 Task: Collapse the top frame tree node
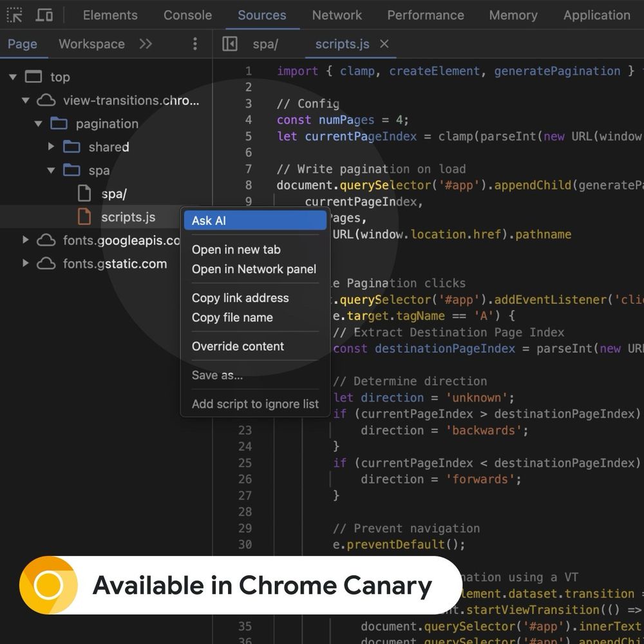click(x=13, y=77)
